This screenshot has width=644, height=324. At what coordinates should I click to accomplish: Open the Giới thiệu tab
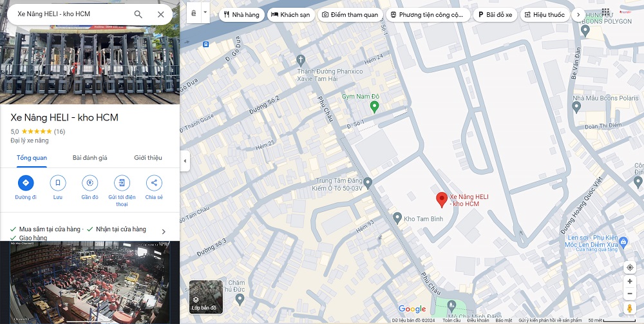coord(147,158)
